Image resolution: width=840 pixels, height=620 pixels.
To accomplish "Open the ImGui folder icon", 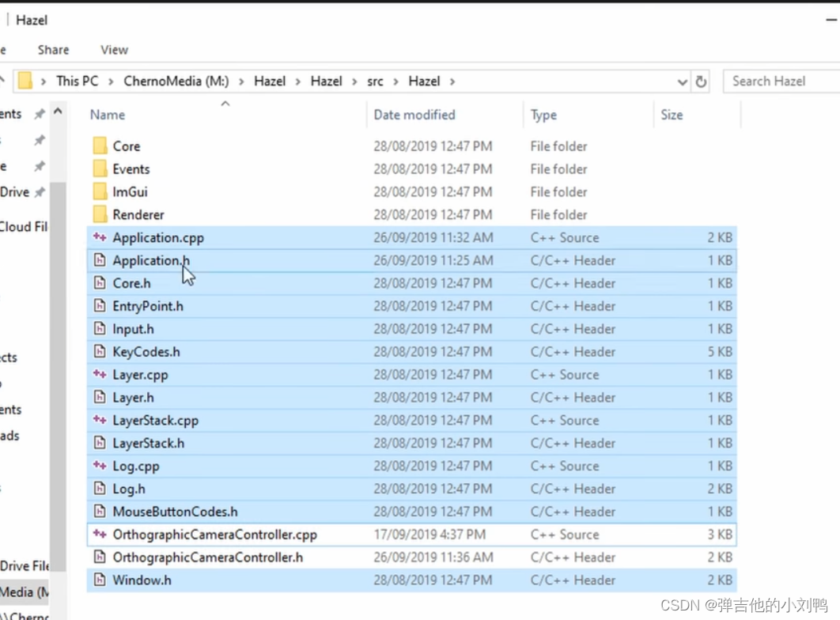I will [100, 191].
